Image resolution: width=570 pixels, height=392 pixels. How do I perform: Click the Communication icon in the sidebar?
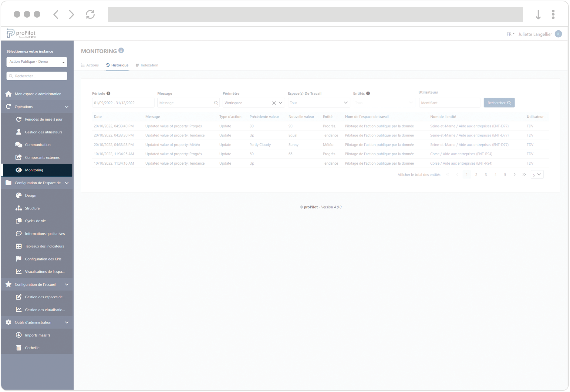click(x=19, y=145)
